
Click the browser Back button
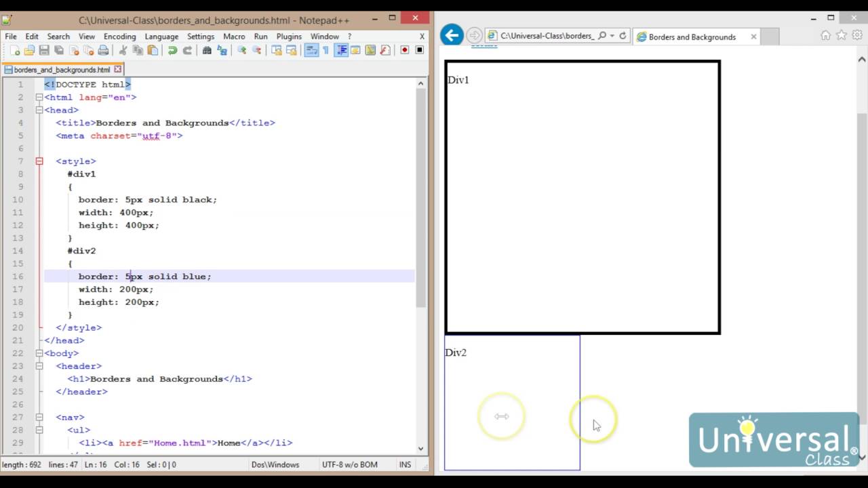452,35
